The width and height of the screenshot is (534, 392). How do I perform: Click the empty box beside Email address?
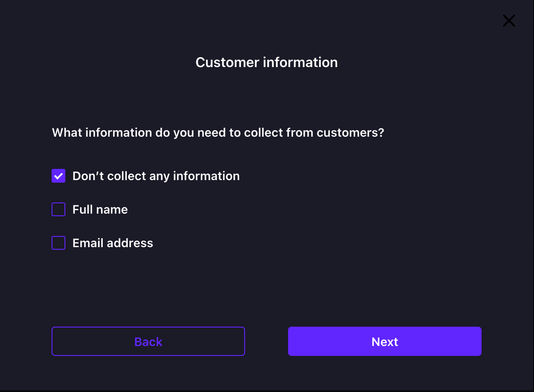point(58,243)
